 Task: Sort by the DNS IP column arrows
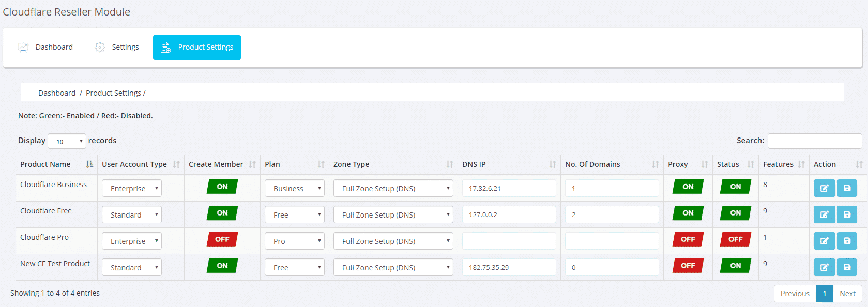[x=552, y=164]
